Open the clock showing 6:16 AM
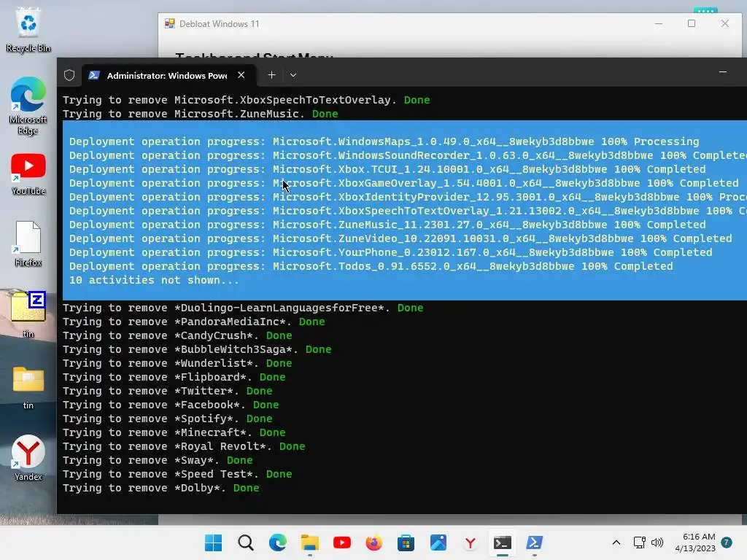Screen dimensions: 747x560 tap(695, 542)
